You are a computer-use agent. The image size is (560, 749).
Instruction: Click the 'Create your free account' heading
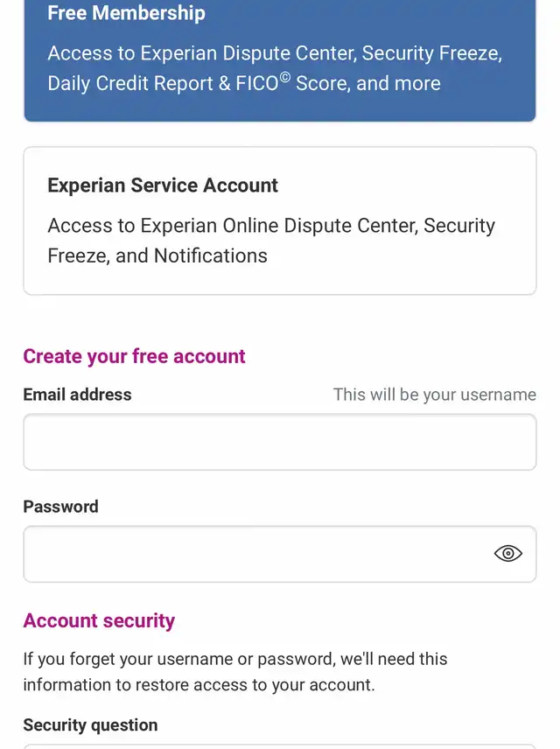(x=134, y=356)
